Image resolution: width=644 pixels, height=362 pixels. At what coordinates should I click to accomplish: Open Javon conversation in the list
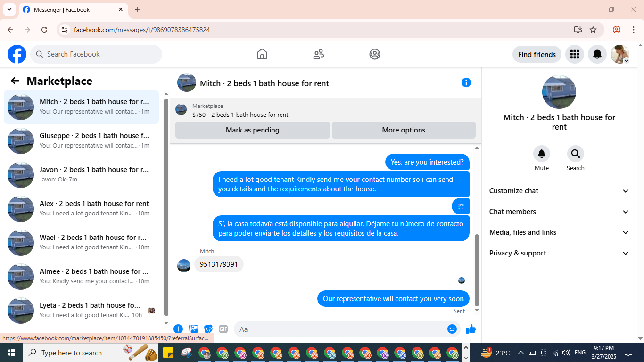coord(82,175)
